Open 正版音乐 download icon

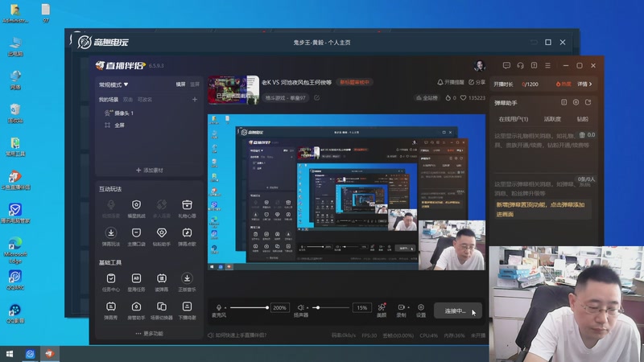tap(187, 278)
